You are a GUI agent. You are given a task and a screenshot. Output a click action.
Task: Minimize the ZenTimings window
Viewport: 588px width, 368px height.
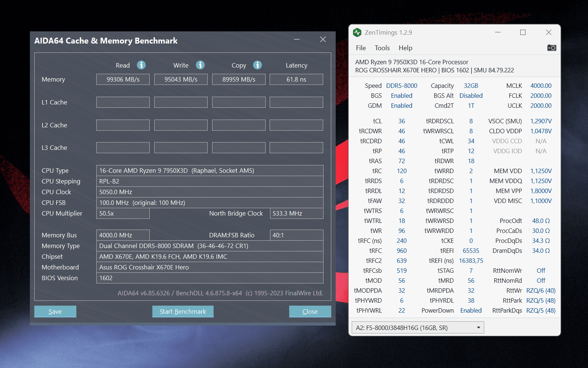coord(498,32)
